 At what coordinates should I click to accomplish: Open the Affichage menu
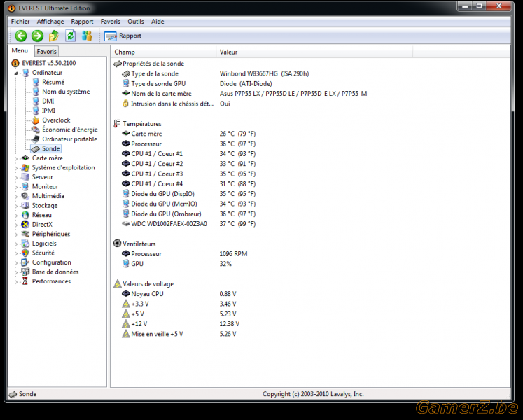[x=50, y=22]
